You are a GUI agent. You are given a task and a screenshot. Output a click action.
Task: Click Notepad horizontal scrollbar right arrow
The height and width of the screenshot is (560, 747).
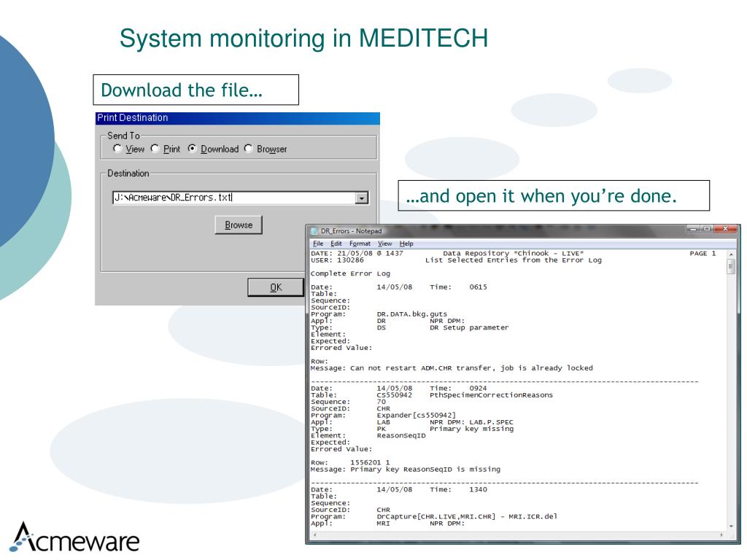click(722, 534)
